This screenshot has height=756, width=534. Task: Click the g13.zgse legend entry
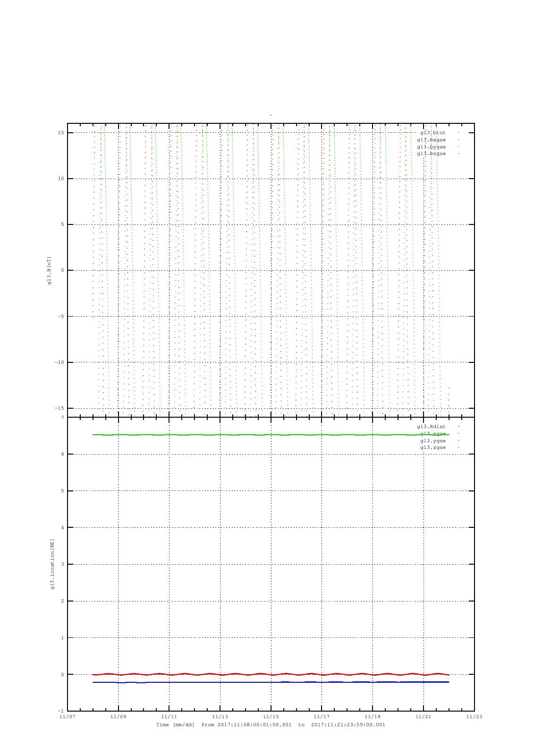click(433, 447)
